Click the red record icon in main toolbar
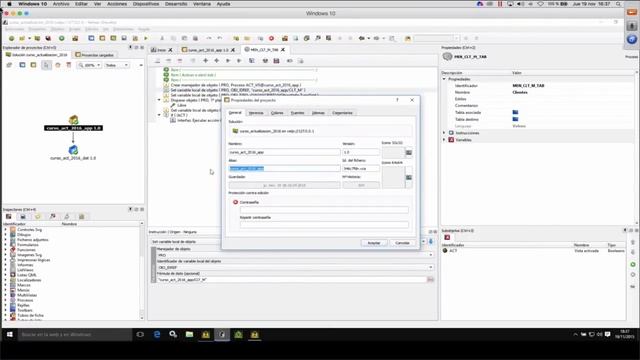The image size is (640, 360). point(271,38)
